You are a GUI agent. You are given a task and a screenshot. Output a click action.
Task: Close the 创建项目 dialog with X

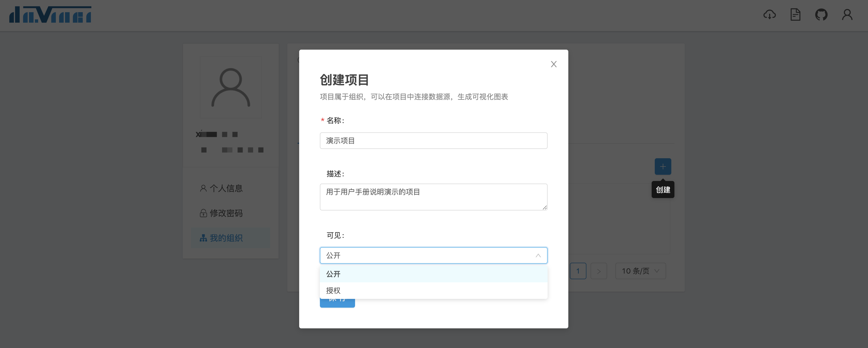(554, 64)
